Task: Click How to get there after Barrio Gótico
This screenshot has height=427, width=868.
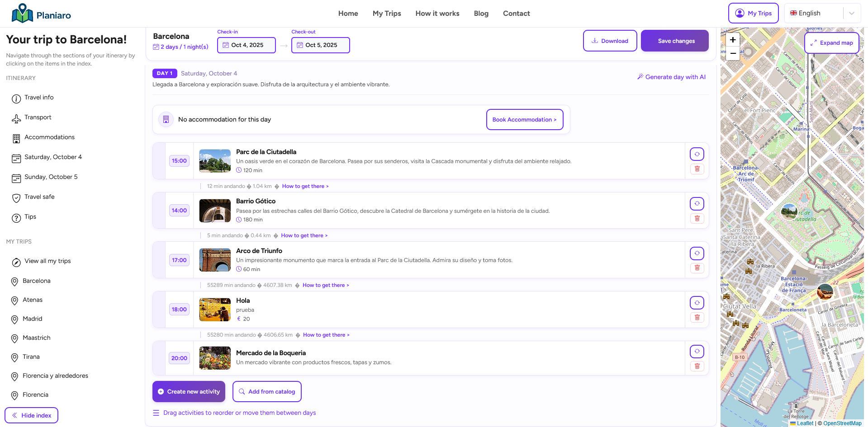Action: [x=304, y=235]
